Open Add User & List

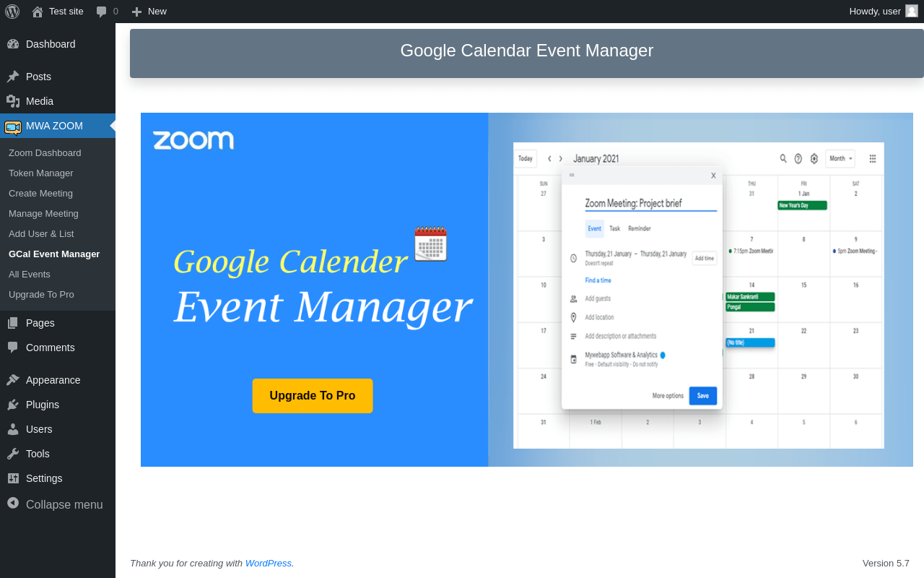tap(41, 234)
